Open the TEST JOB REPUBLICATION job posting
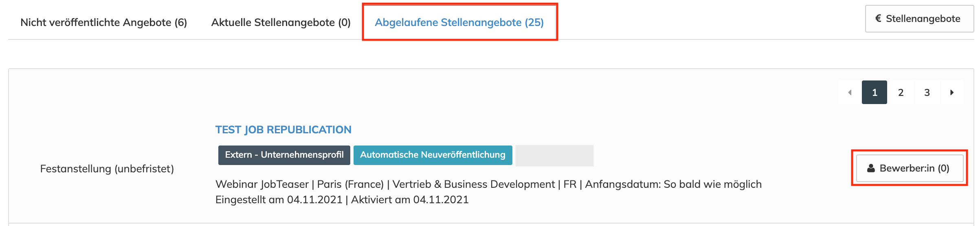This screenshot has height=226, width=980. coord(283,130)
